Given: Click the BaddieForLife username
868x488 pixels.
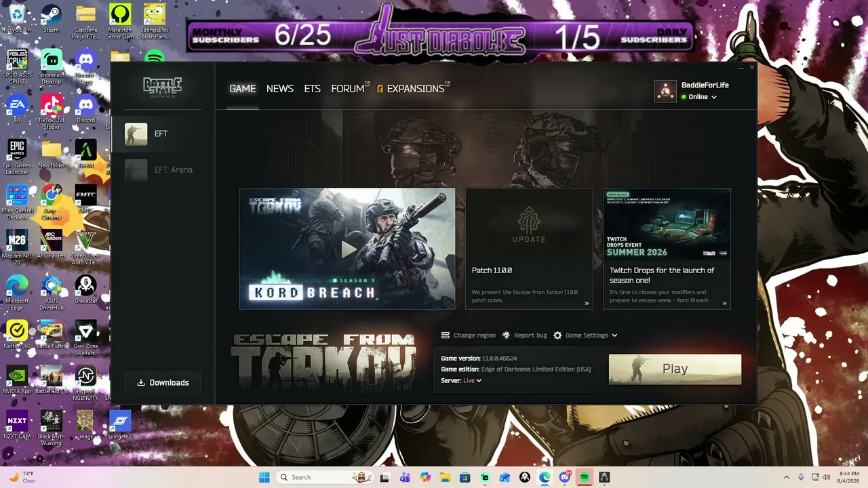Looking at the screenshot, I should 705,85.
